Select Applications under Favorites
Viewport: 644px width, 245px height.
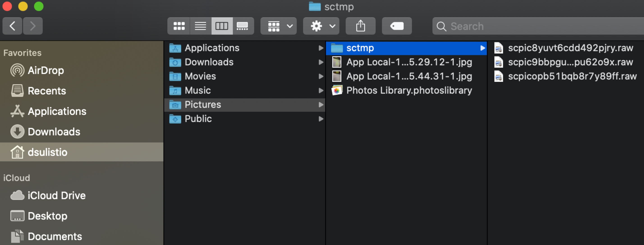[82, 111]
